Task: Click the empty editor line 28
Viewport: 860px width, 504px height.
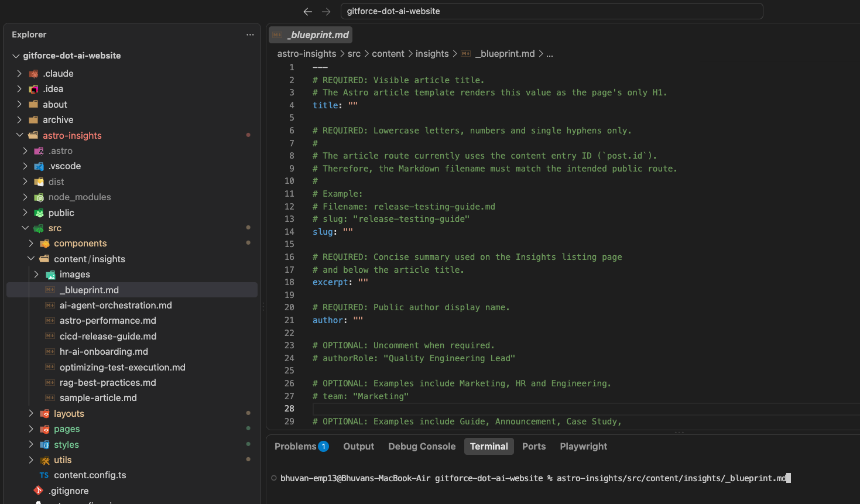Action: [585, 409]
